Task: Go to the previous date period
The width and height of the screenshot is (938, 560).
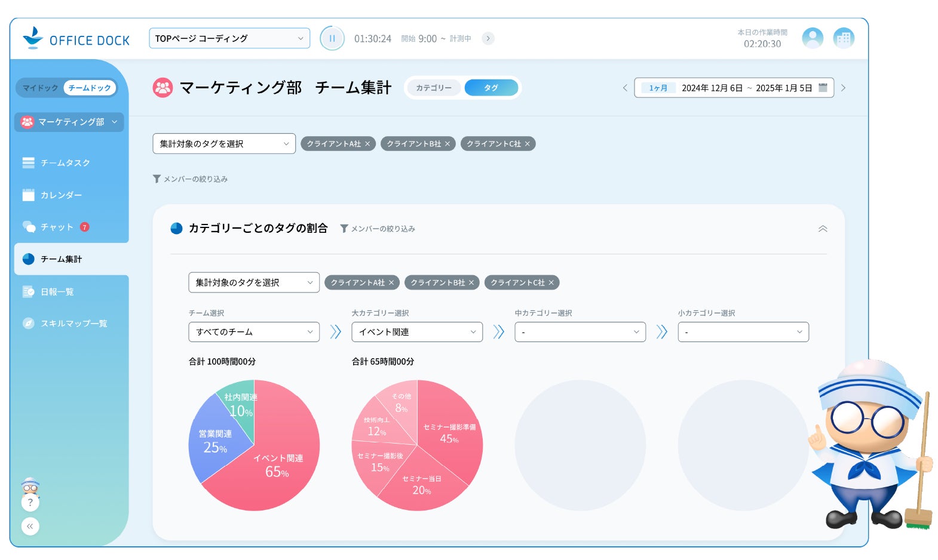Action: 625,88
